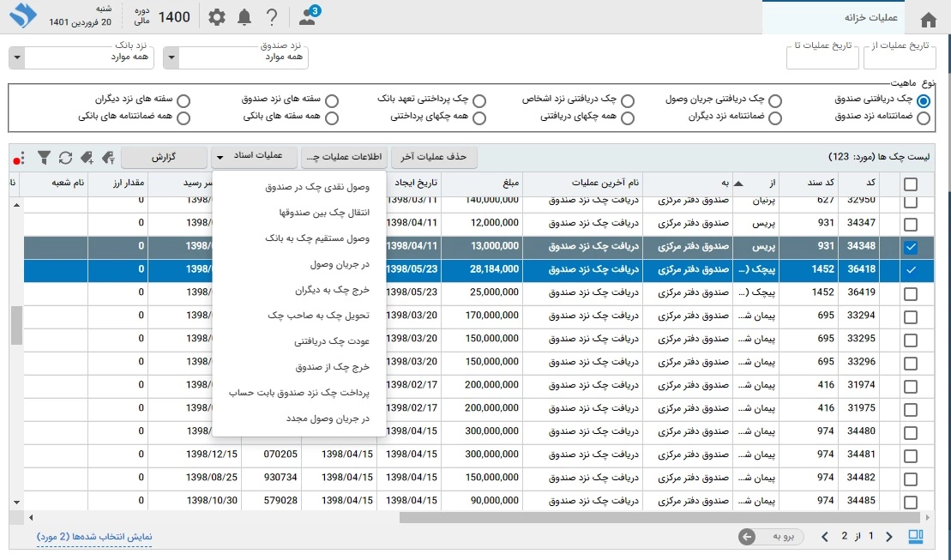Open the 'نزد صندوق' dropdown arrow
The height and width of the screenshot is (560, 951).
[171, 57]
